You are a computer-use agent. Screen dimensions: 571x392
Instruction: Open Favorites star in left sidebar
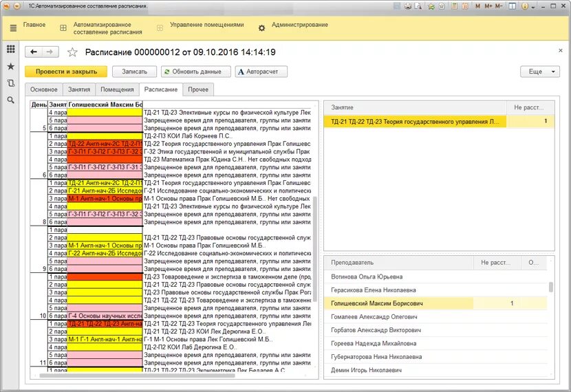(x=11, y=66)
